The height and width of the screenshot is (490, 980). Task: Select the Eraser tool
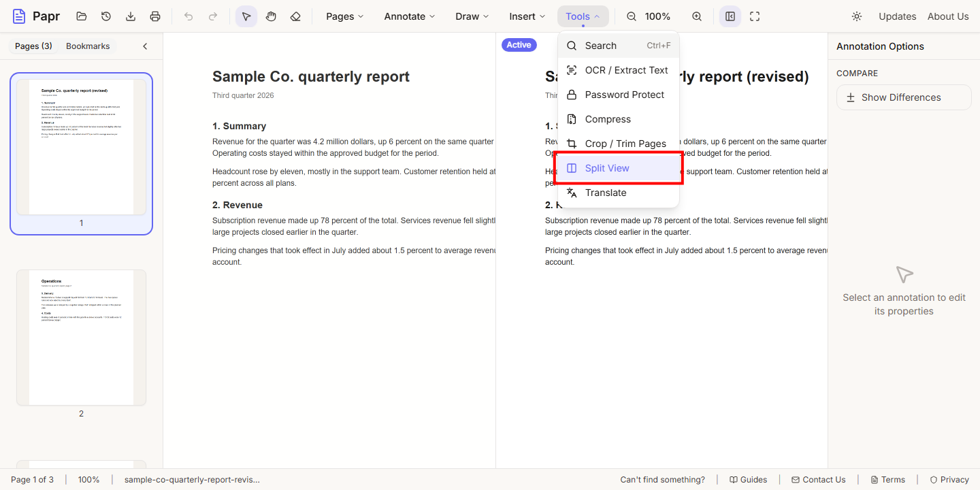(x=295, y=16)
